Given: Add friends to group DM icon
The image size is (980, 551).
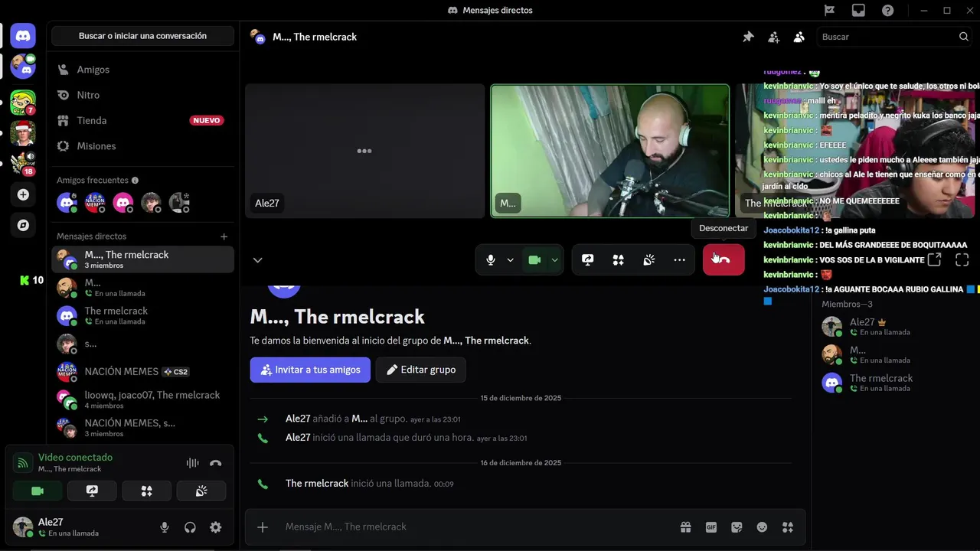Looking at the screenshot, I should 773,37.
